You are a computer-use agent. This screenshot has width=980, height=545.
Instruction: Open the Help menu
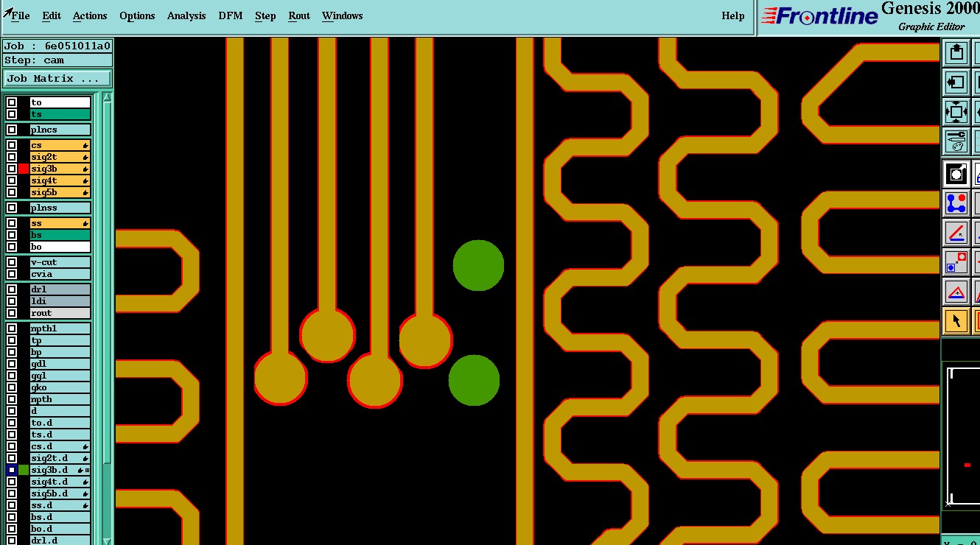[x=733, y=15]
